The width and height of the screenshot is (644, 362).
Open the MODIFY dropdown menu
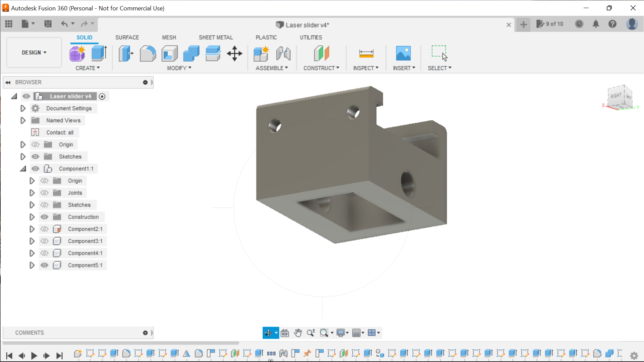point(179,68)
